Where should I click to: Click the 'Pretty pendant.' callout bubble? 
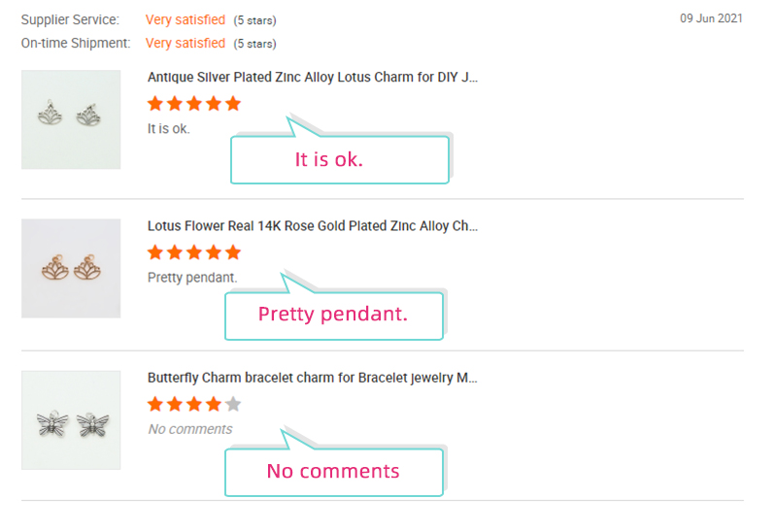tap(334, 316)
